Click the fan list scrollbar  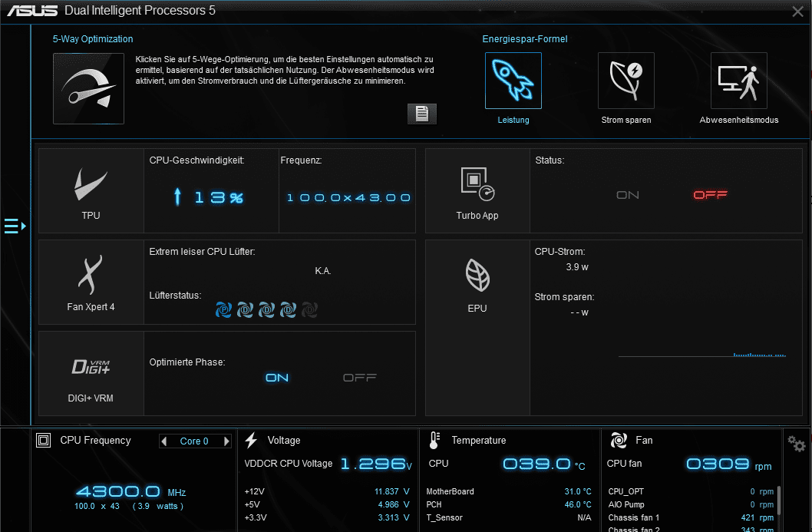(x=778, y=501)
